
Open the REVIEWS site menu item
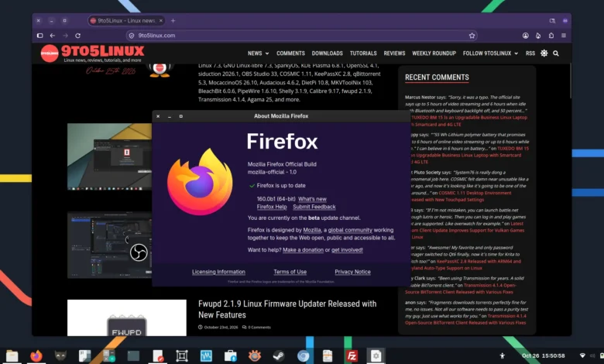[394, 53]
